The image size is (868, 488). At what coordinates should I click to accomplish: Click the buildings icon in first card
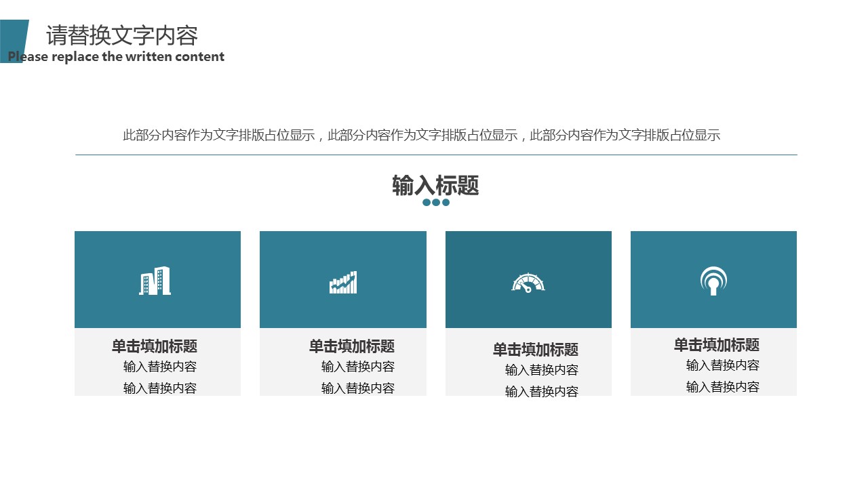pos(155,281)
